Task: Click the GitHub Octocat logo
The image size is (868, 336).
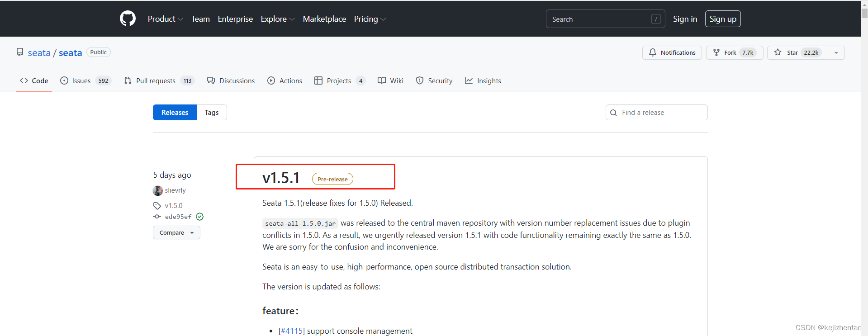Action: pos(128,19)
